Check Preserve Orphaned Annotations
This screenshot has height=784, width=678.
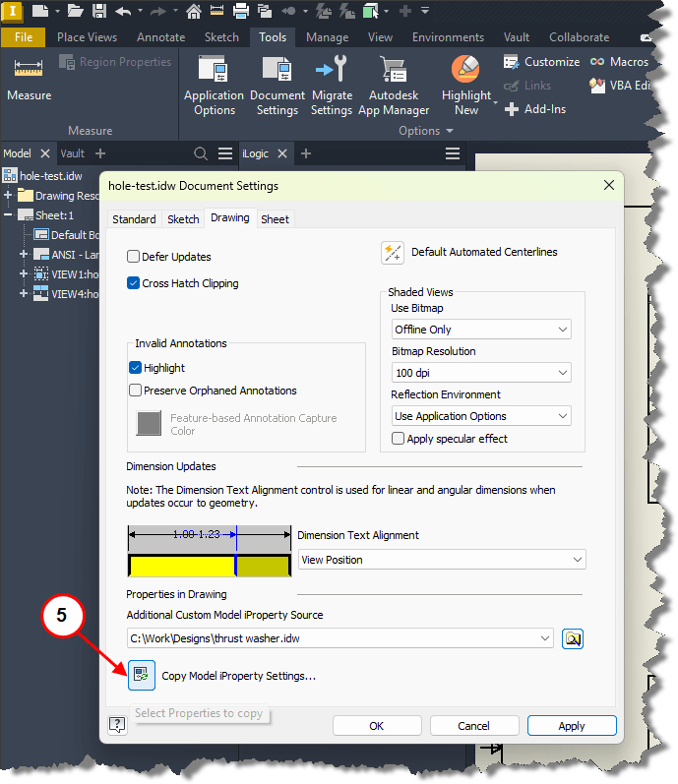click(x=135, y=391)
